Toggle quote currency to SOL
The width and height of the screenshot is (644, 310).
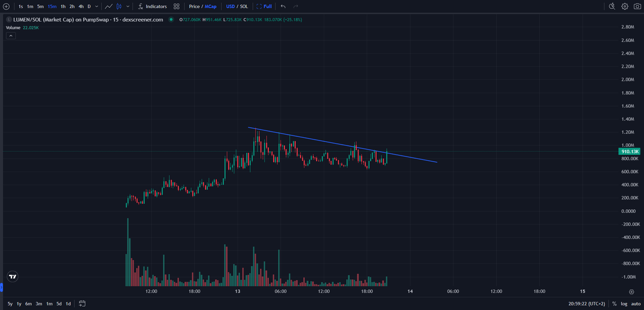[245, 6]
